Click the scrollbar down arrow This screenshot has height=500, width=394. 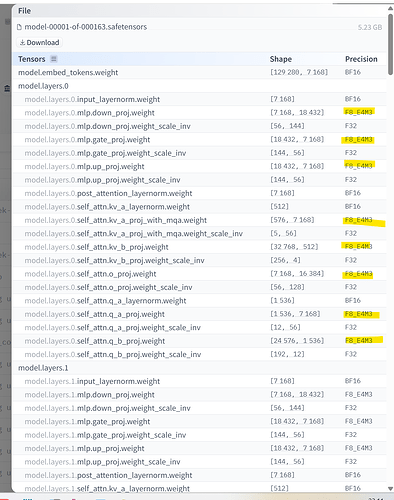390,488
